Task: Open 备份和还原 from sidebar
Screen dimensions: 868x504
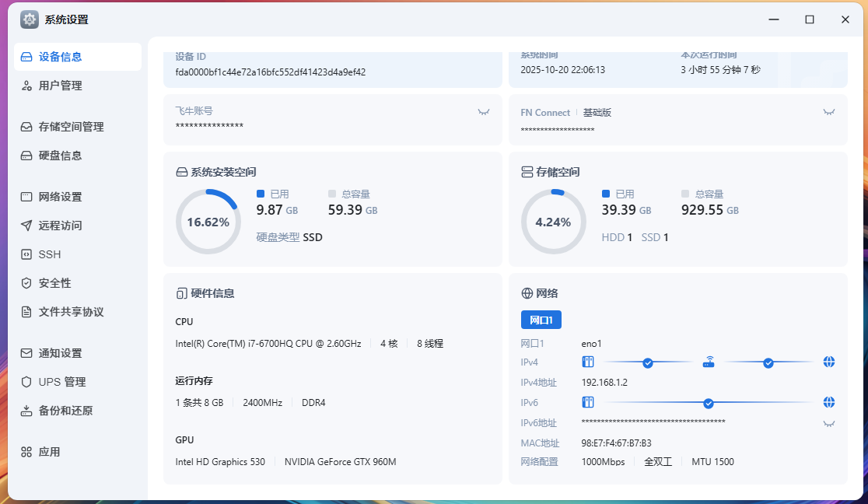Action: pyautogui.click(x=65, y=411)
